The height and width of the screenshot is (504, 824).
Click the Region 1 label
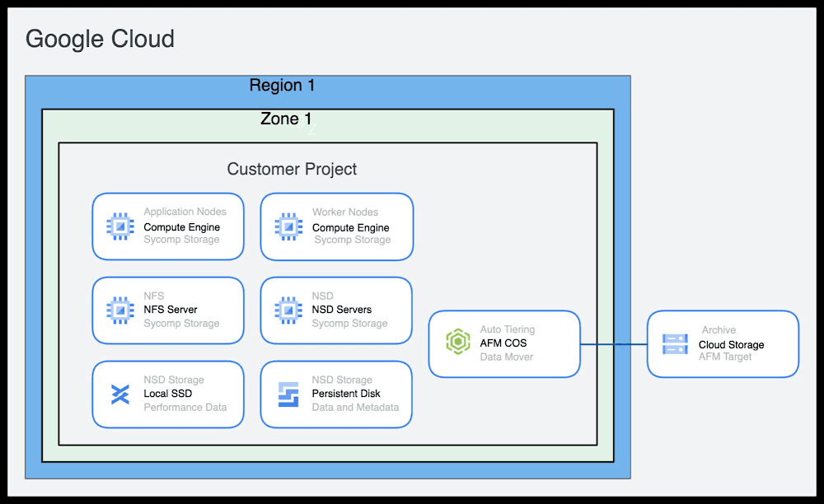(x=282, y=85)
